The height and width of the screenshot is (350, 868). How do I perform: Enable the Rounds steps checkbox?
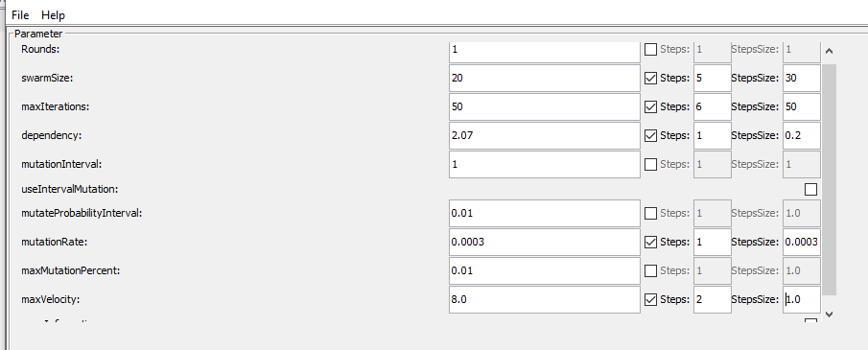coord(651,49)
